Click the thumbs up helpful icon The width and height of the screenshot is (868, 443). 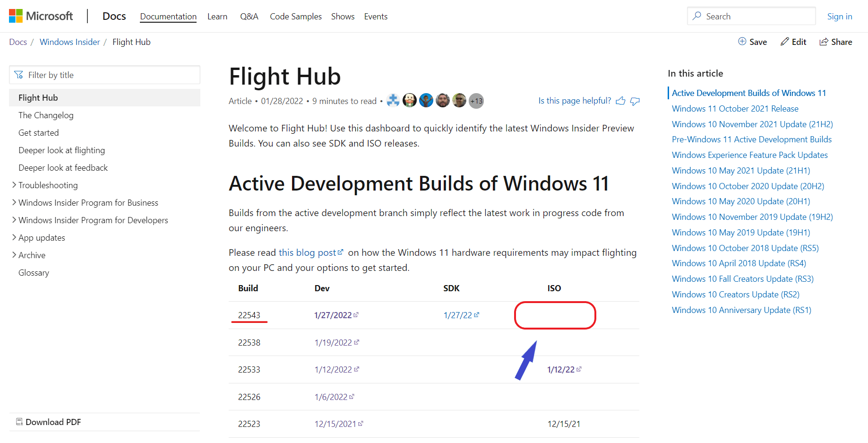621,101
